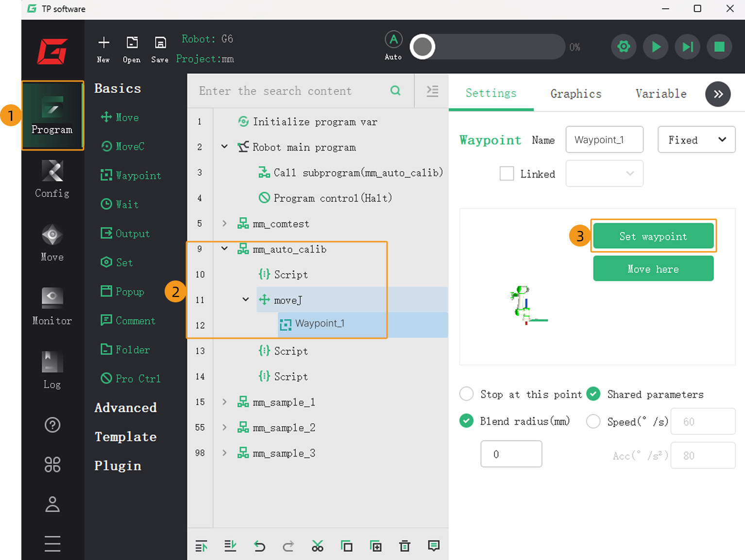Click the scissors cut icon
The image size is (745, 560).
[317, 546]
